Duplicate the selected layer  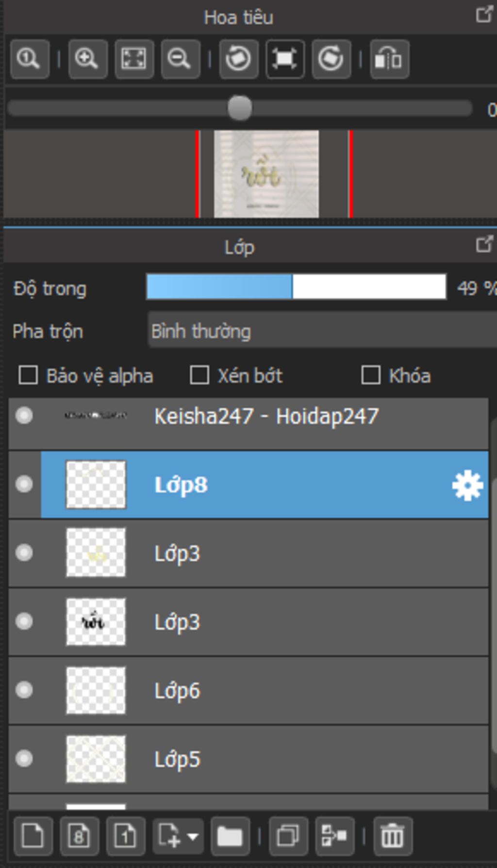click(x=288, y=836)
